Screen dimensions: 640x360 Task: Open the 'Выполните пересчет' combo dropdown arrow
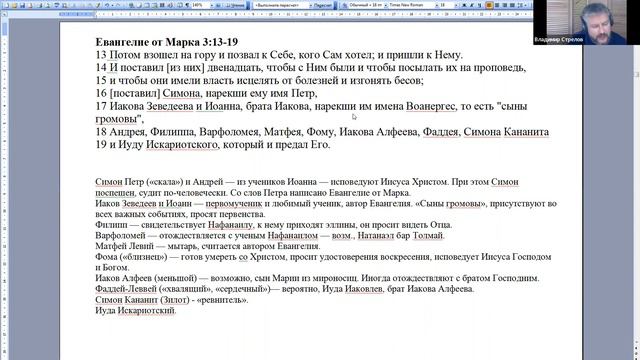(x=311, y=5)
